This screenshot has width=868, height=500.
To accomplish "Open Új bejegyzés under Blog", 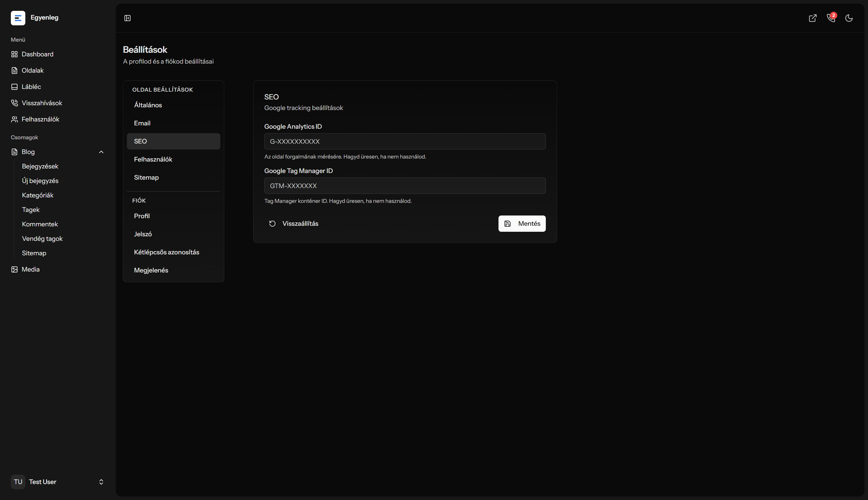I will pos(40,181).
